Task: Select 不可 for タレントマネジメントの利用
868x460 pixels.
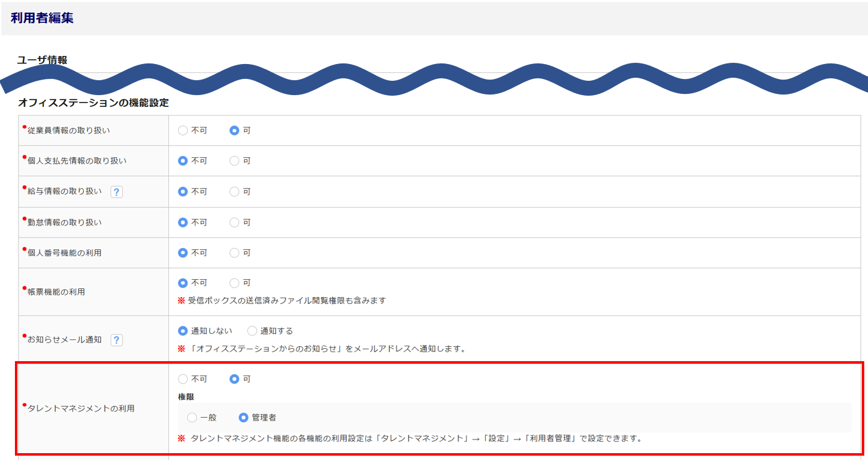Action: 183,379
